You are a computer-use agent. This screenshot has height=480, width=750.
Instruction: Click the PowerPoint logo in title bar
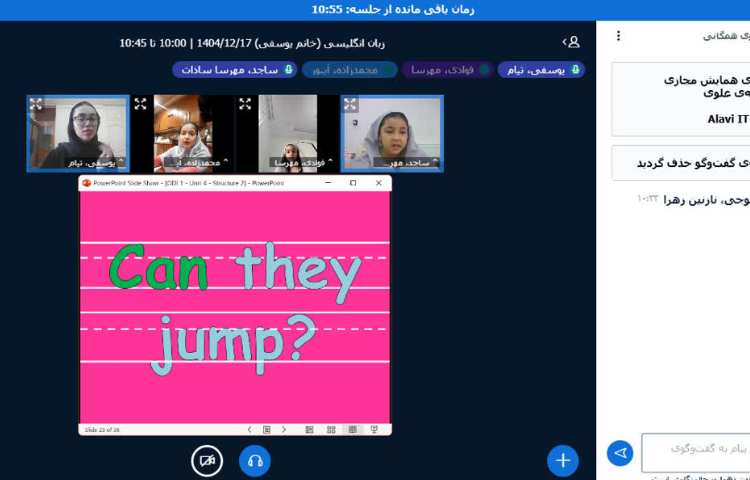(x=87, y=183)
